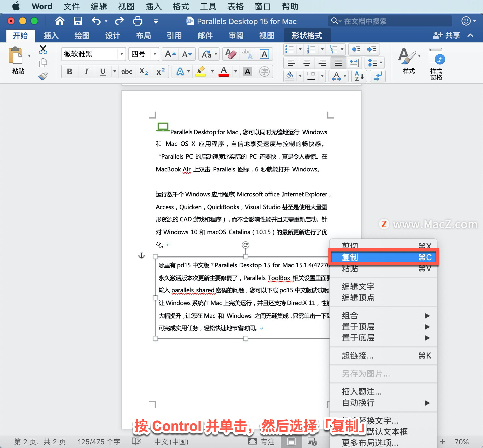Click 超链接... in context menu
Image resolution: width=483 pixels, height=448 pixels.
pyautogui.click(x=383, y=355)
